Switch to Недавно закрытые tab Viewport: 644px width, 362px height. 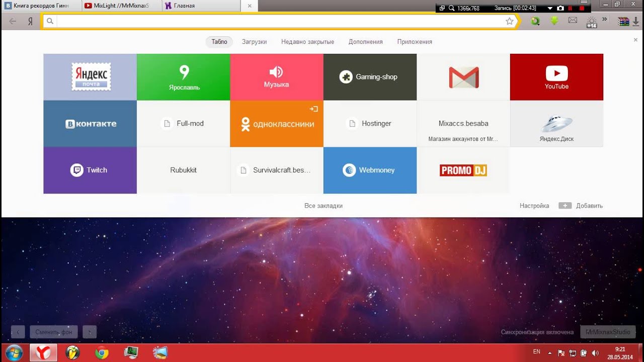coord(307,42)
